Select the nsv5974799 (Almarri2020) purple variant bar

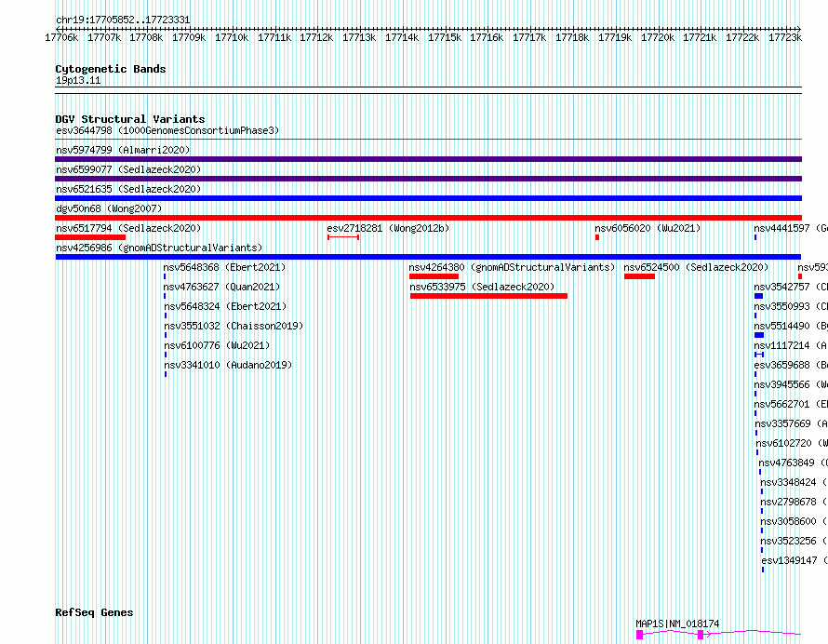428,159
